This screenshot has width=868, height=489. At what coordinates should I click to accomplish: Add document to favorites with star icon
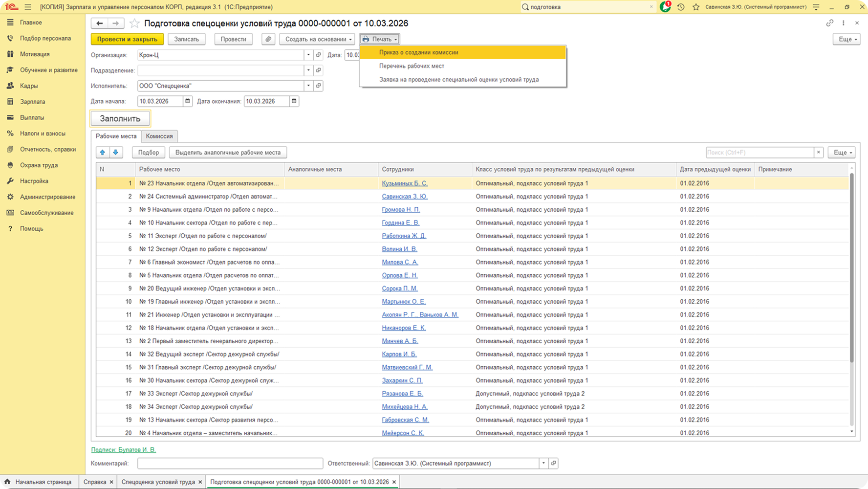pyautogui.click(x=134, y=23)
